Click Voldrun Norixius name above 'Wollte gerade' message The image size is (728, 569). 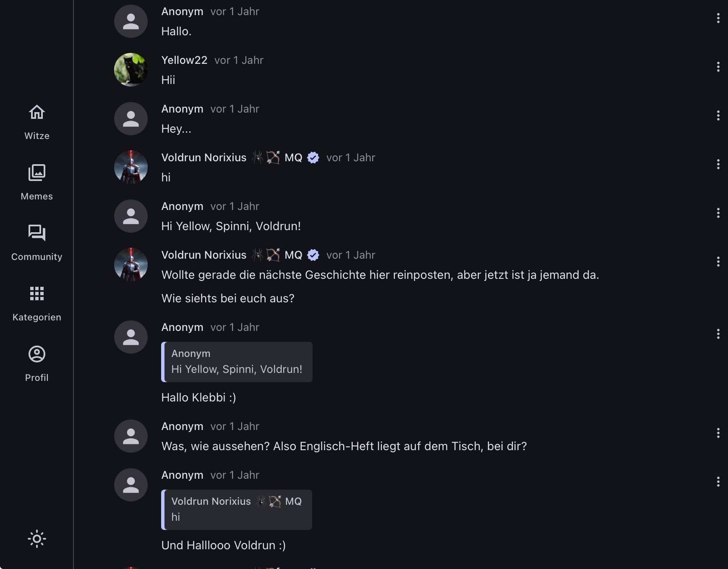coord(204,255)
